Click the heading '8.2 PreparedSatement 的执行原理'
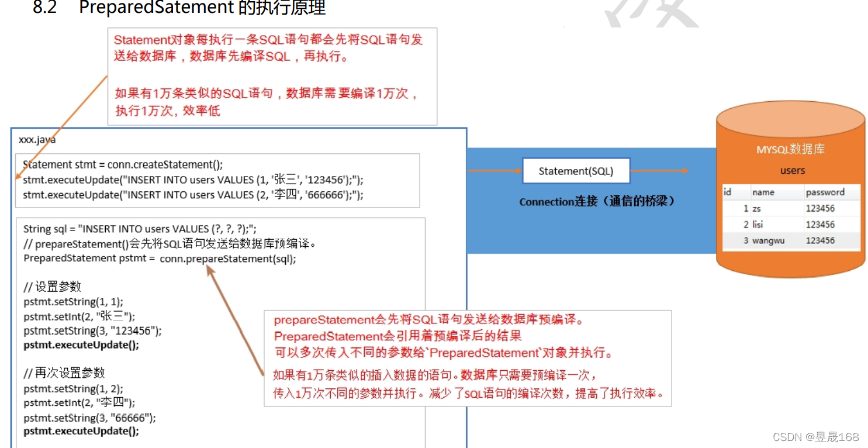Image resolution: width=868 pixels, height=448 pixels. click(179, 8)
